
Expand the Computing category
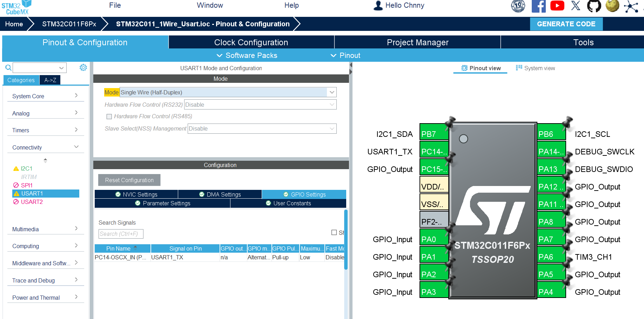point(46,246)
